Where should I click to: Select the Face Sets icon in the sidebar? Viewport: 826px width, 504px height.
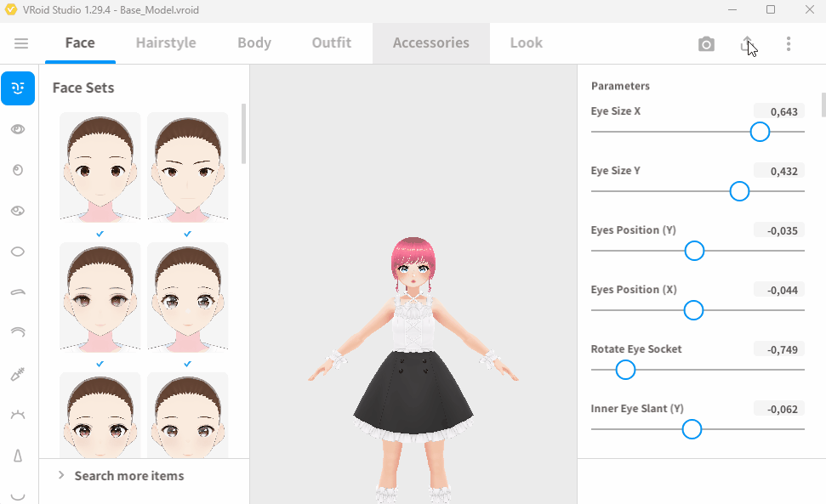click(18, 88)
